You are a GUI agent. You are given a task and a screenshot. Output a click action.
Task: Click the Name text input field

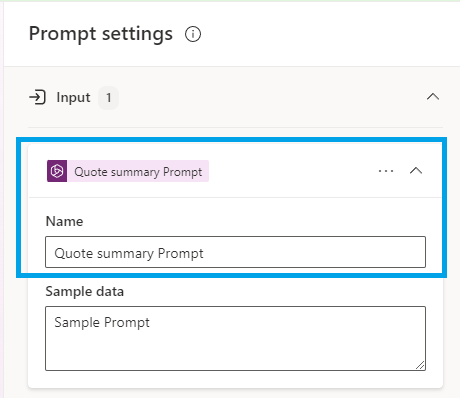(235, 252)
